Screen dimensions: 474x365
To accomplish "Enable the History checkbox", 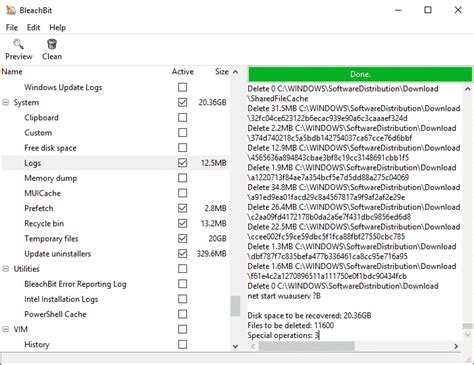I will pos(182,344).
